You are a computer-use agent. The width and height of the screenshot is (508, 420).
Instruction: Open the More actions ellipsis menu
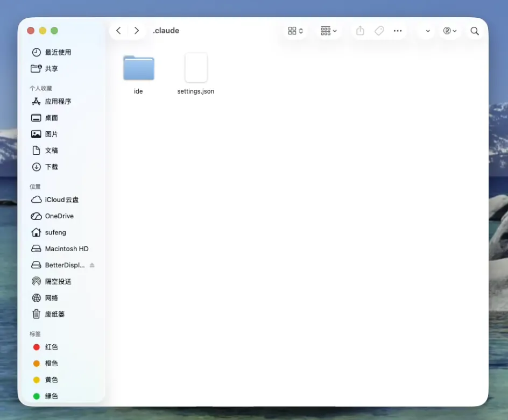click(398, 31)
